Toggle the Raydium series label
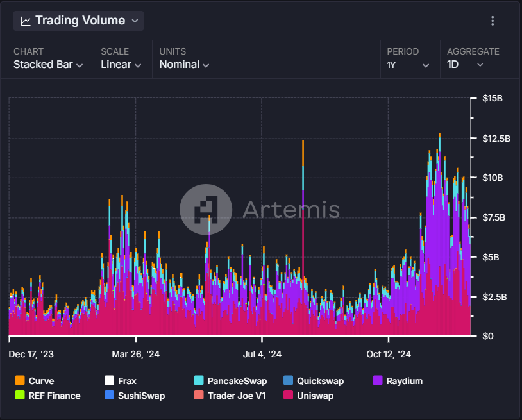The image size is (522, 420). (405, 381)
